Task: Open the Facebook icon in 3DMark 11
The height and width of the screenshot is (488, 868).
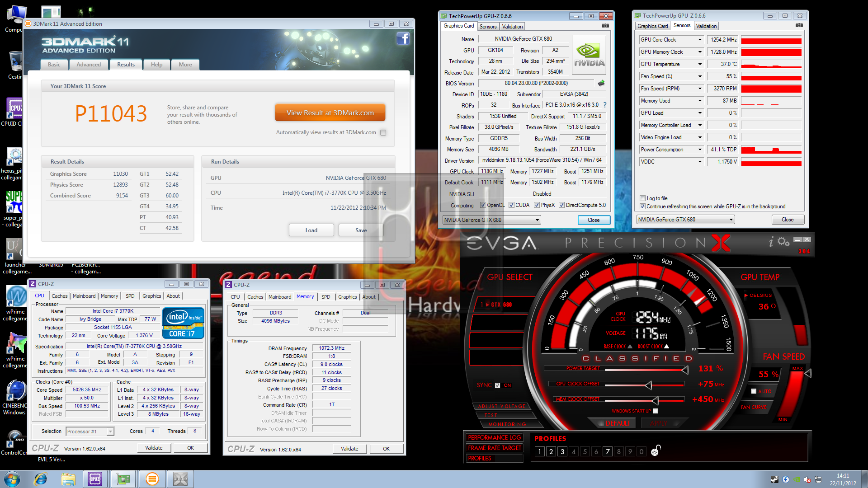Action: pos(403,39)
